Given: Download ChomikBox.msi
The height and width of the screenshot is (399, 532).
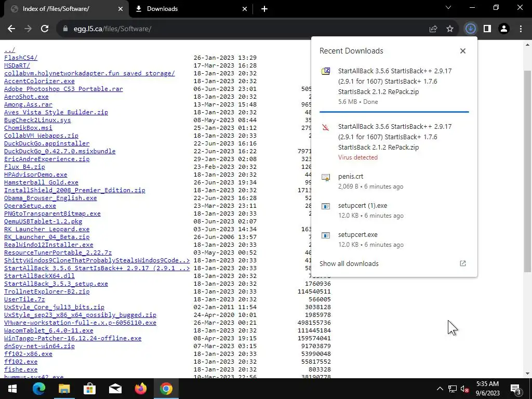Looking at the screenshot, I should [x=28, y=128].
